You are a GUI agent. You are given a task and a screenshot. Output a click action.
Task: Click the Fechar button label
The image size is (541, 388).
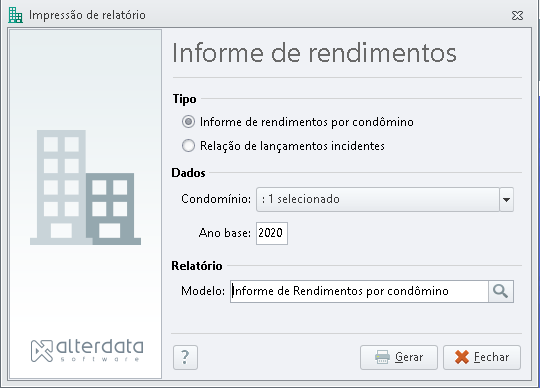pos(491,357)
